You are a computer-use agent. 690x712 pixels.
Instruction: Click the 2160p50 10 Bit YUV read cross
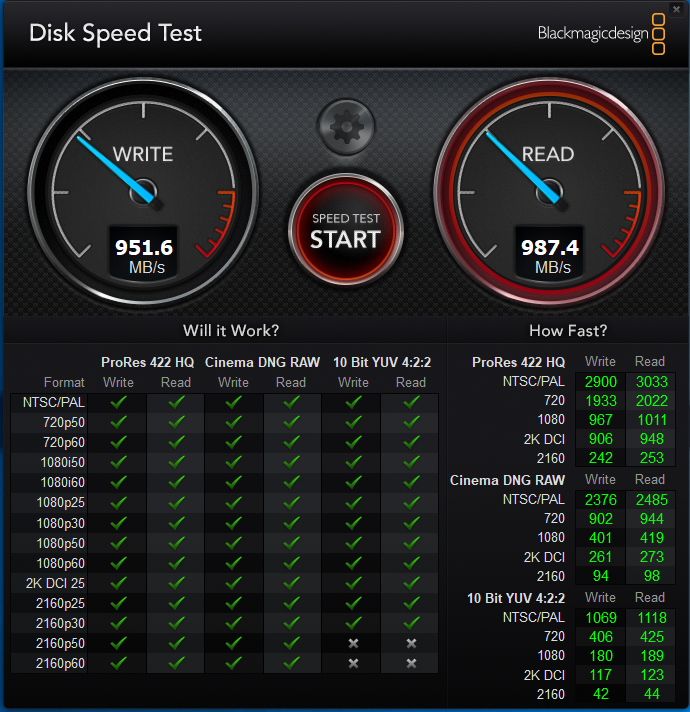[411, 643]
